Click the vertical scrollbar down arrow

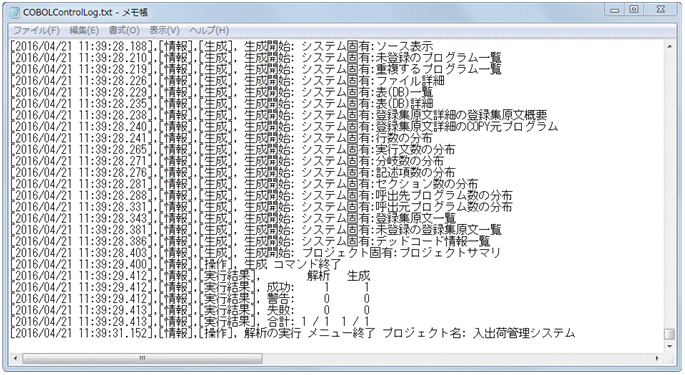point(669,346)
